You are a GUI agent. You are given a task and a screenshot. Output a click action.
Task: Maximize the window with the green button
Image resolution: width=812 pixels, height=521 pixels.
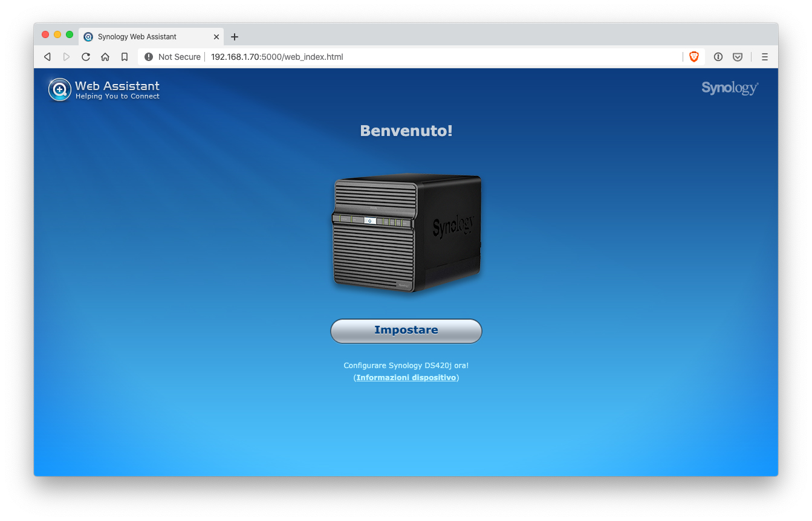coord(70,34)
